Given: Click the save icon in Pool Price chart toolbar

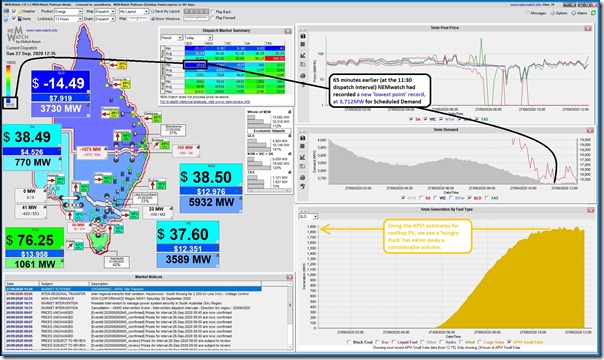Looking at the screenshot, I should (x=303, y=44).
